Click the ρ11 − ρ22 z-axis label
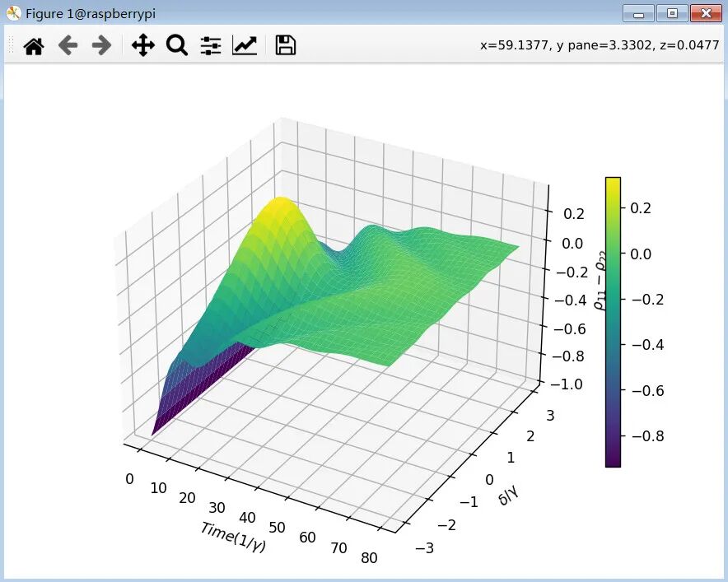 pos(600,282)
